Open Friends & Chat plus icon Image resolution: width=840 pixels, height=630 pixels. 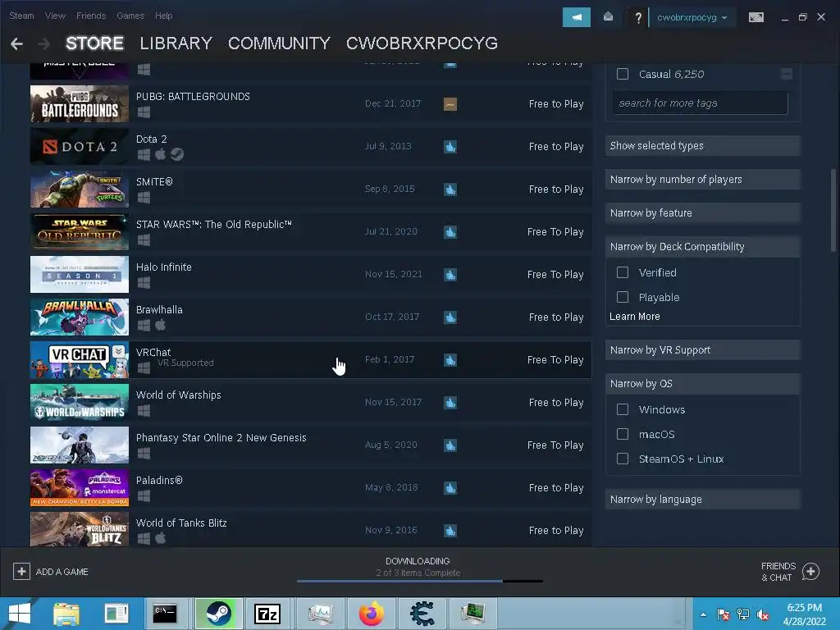[x=810, y=572]
